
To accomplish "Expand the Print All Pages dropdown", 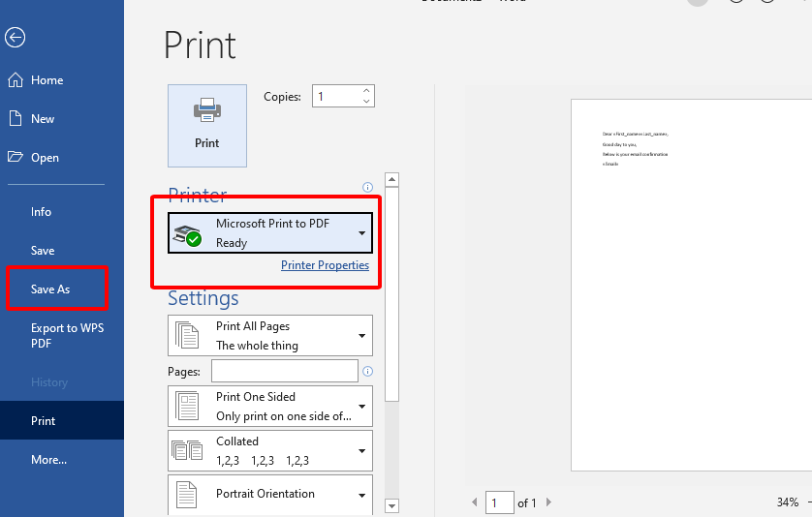I will 270,335.
